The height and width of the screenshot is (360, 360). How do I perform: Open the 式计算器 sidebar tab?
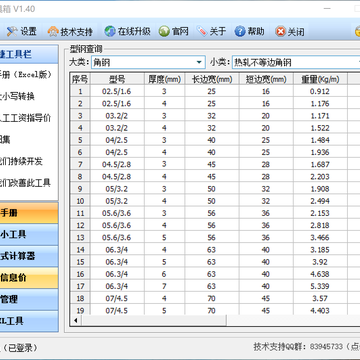[x=29, y=256]
